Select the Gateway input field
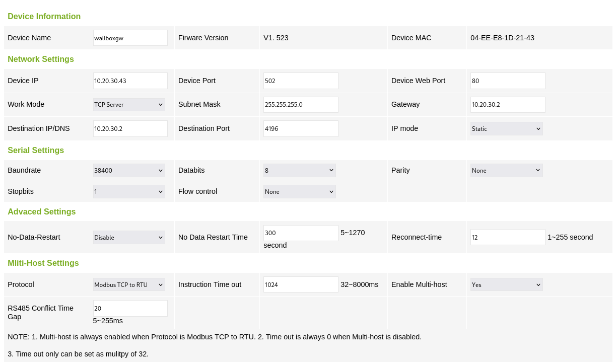The image size is (616, 364). point(508,105)
